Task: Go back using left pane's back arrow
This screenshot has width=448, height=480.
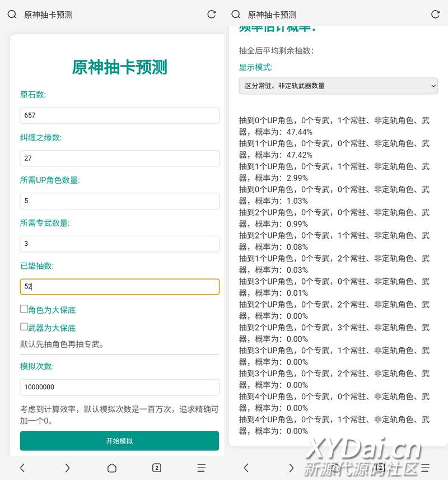Action: point(22,468)
